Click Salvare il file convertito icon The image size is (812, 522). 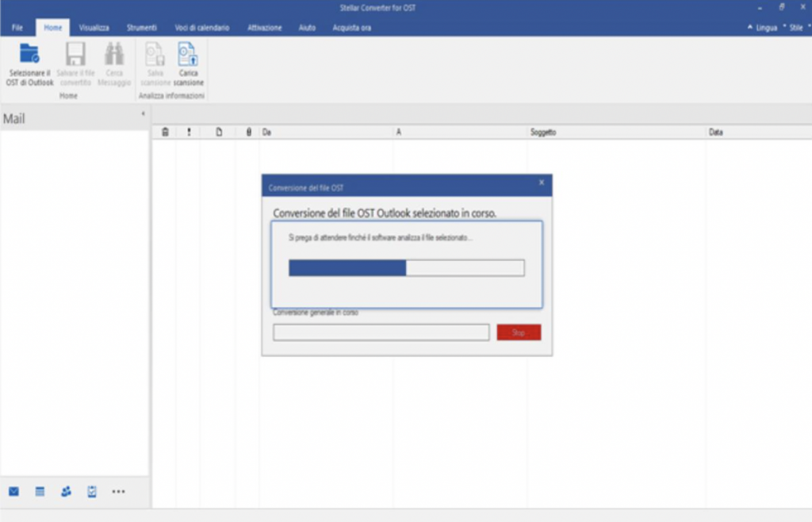click(75, 55)
